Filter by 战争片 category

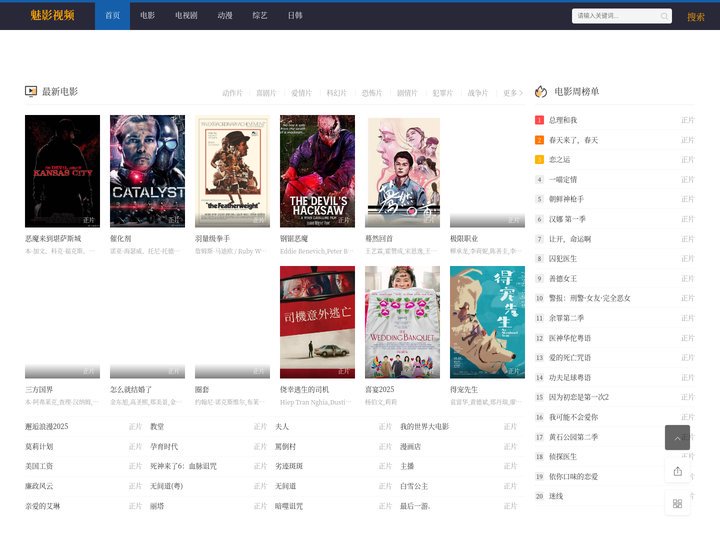[478, 93]
